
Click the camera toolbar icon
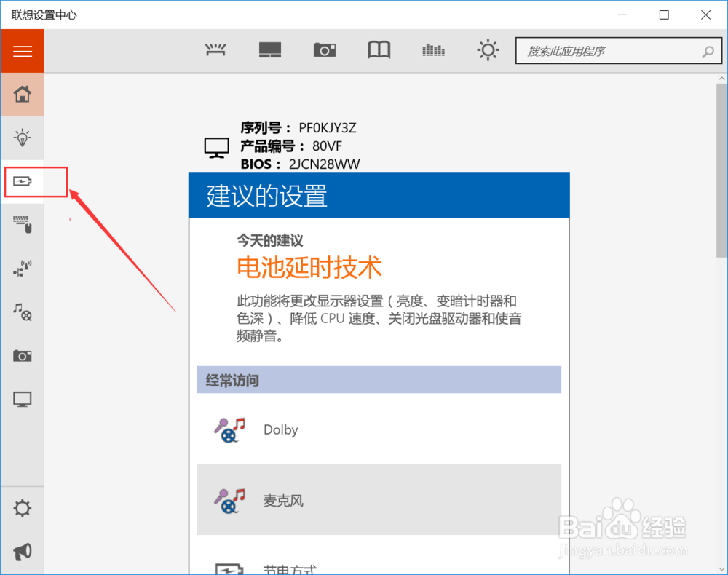click(325, 49)
